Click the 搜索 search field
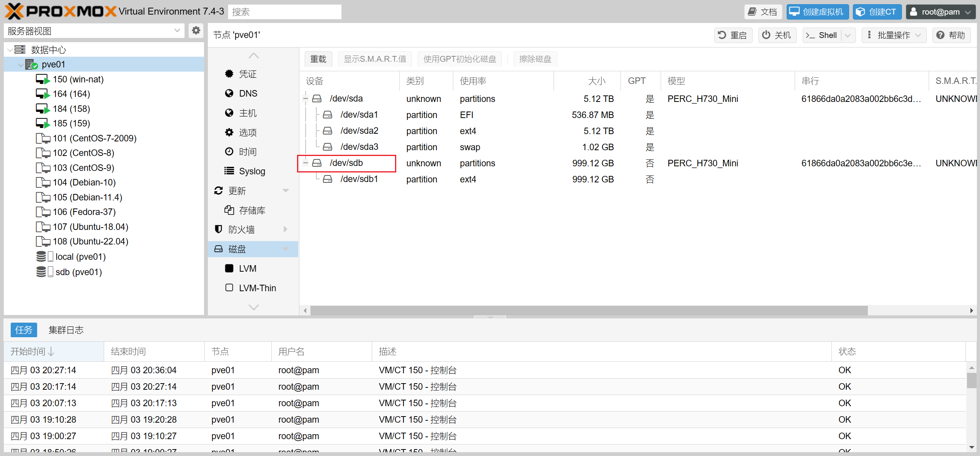The image size is (980, 456). coord(284,12)
